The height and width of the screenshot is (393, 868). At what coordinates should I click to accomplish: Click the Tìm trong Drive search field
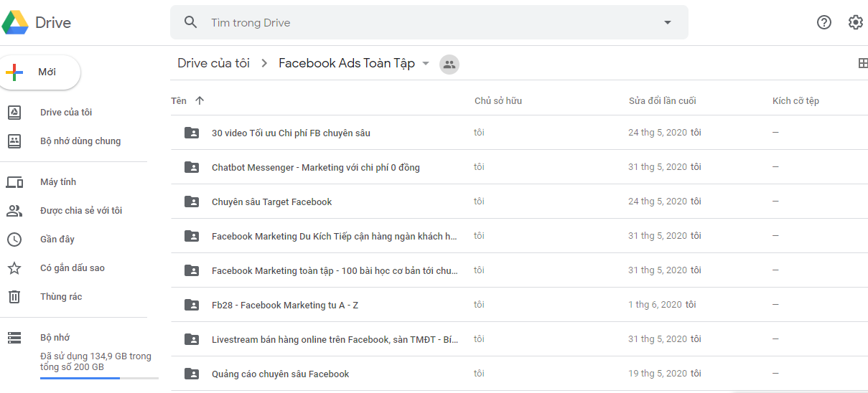[429, 22]
